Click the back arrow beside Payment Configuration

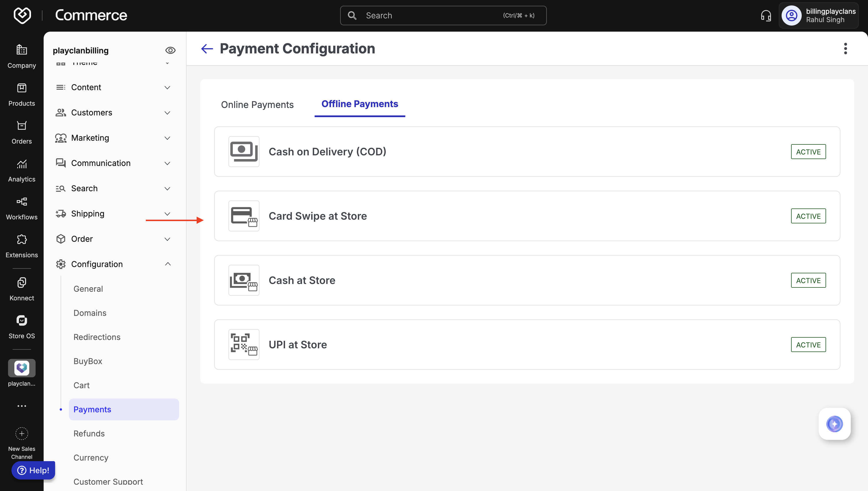pos(207,49)
